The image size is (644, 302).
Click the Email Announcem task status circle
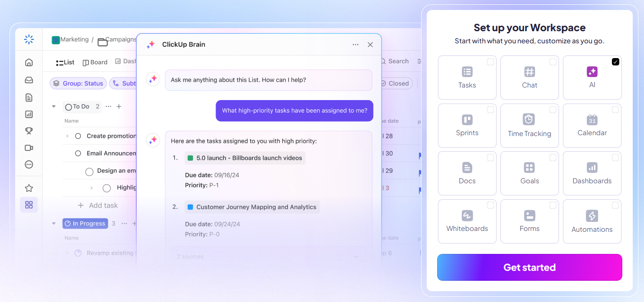tap(78, 153)
